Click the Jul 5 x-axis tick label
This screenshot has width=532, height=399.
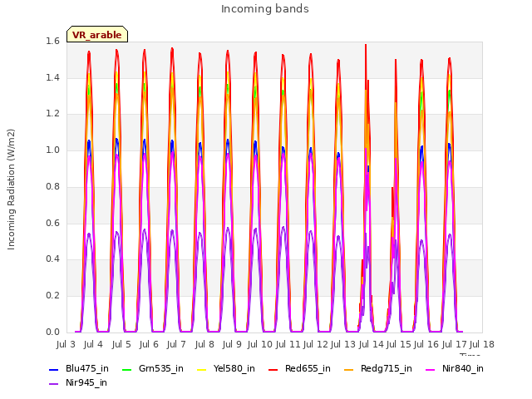tap(121, 344)
